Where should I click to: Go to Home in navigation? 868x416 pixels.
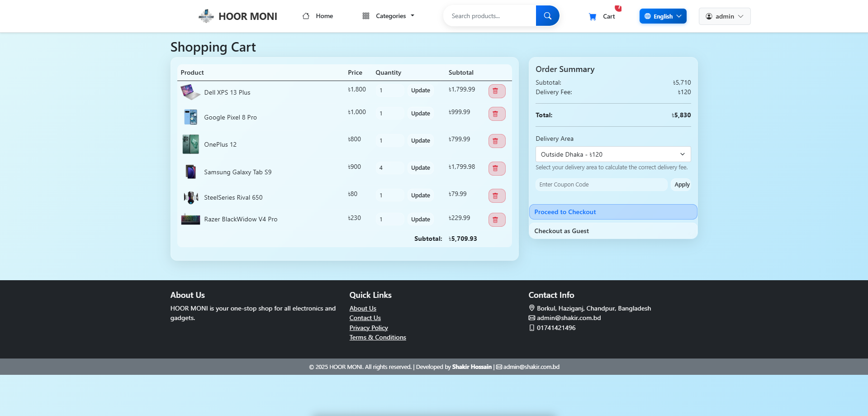click(x=318, y=16)
